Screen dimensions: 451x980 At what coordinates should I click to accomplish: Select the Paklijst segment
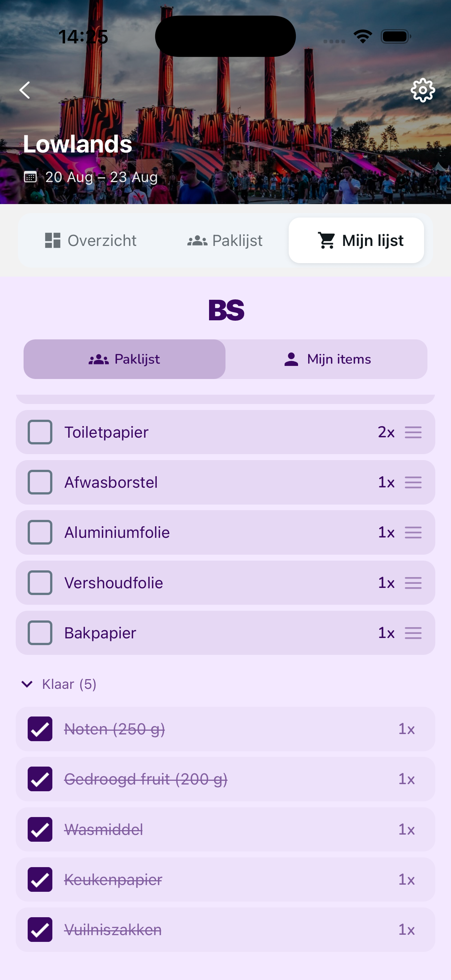[125, 359]
